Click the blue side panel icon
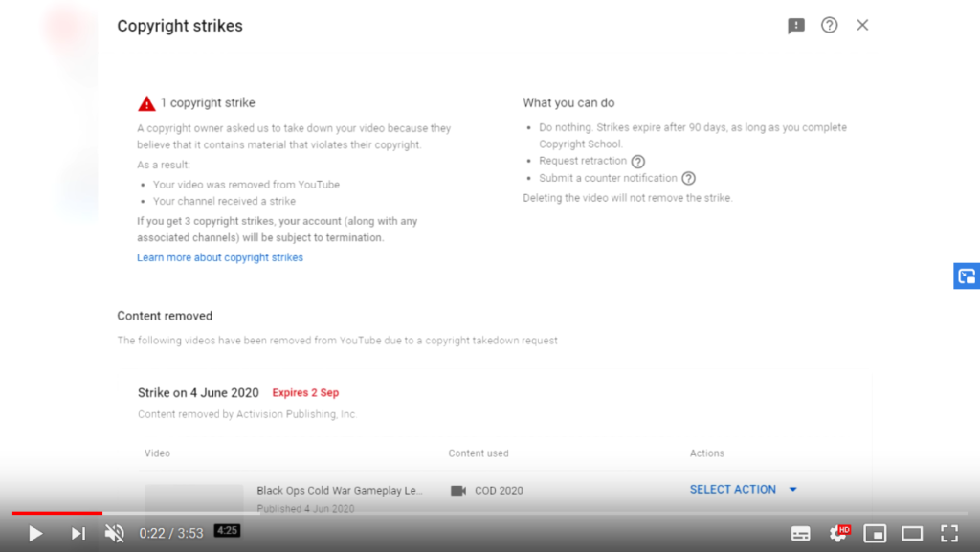Viewport: 980px width, 552px height. pyautogui.click(x=967, y=276)
